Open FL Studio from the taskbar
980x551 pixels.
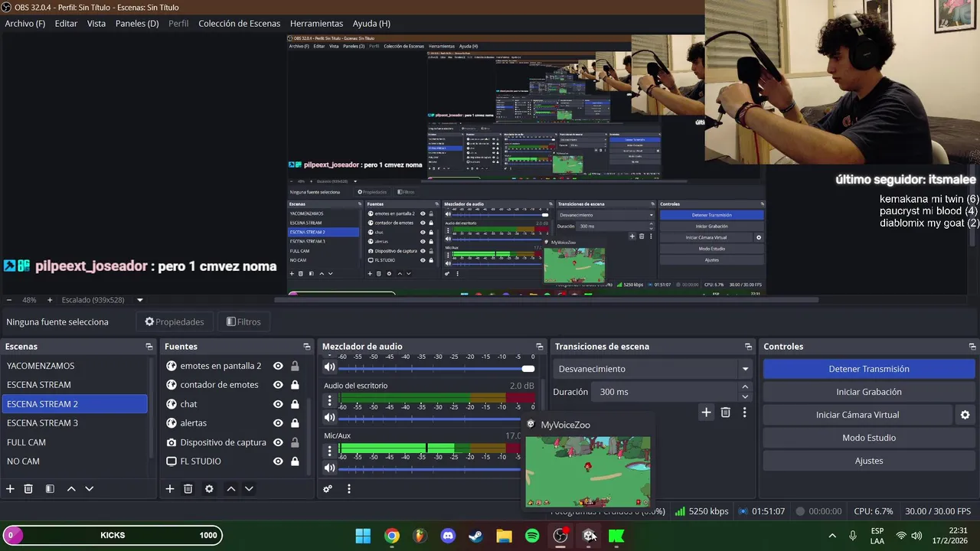pyautogui.click(x=420, y=536)
